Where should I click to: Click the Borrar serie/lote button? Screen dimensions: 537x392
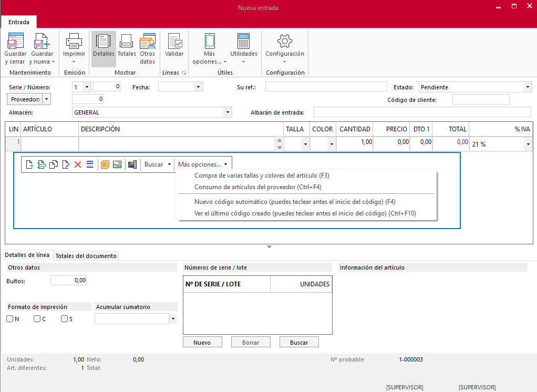[x=251, y=343]
